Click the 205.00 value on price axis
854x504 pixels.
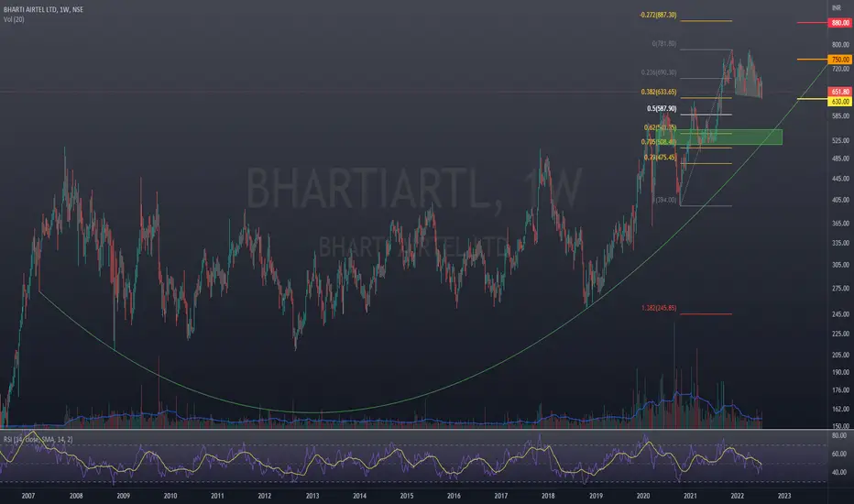840,355
